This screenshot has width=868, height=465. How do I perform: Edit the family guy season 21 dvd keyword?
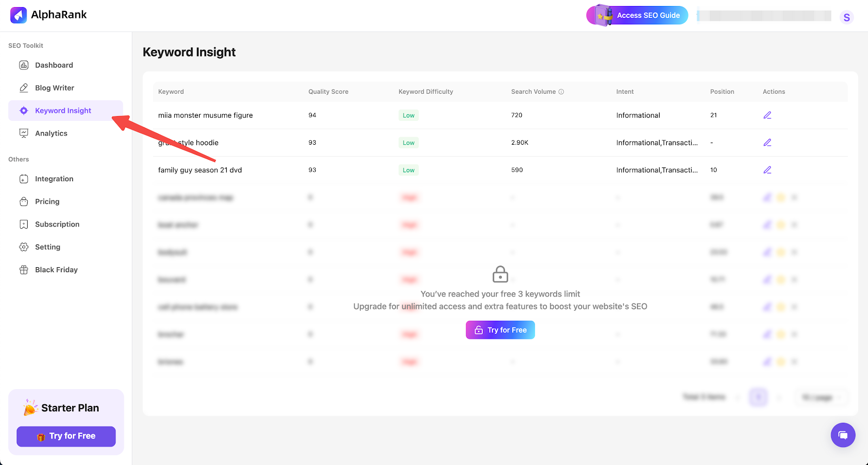(x=767, y=170)
